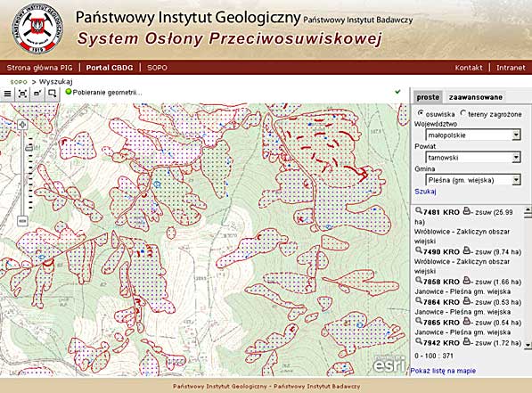Click Pokaż listę na mapie link

tap(443, 371)
